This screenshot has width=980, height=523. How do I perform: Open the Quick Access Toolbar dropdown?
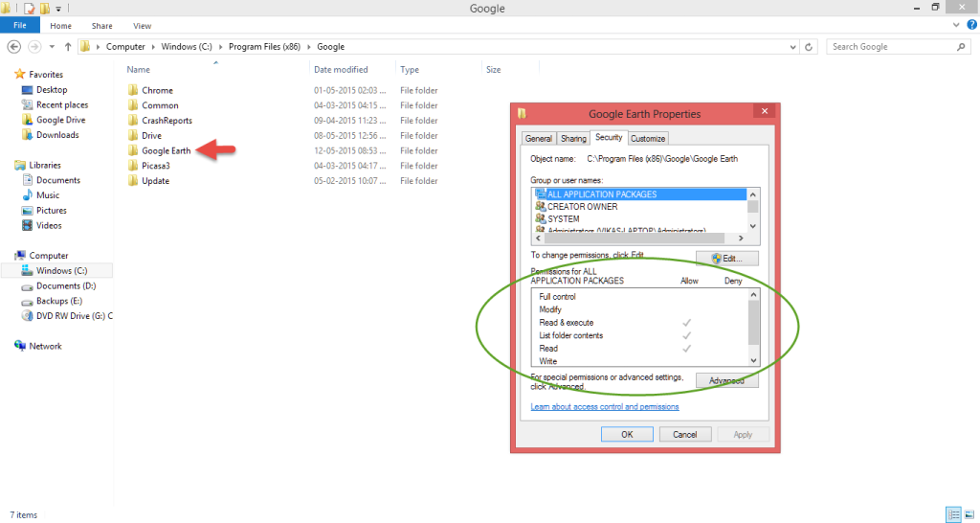(58, 9)
